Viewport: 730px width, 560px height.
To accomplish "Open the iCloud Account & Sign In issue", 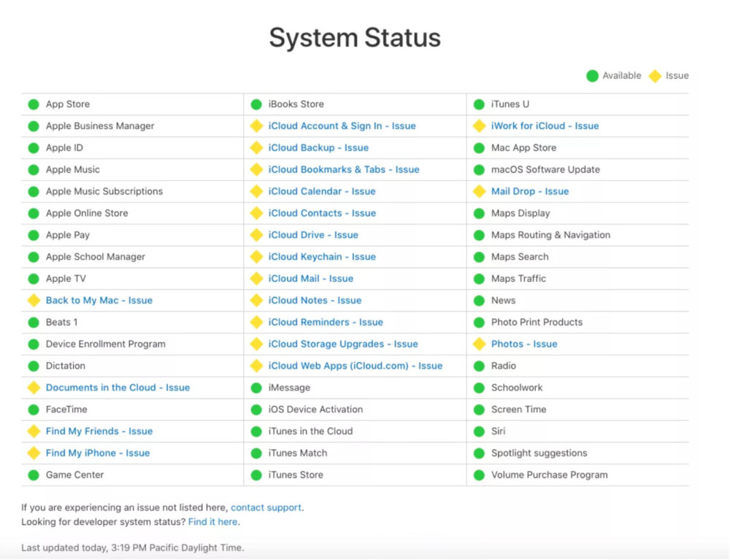I will tap(342, 126).
